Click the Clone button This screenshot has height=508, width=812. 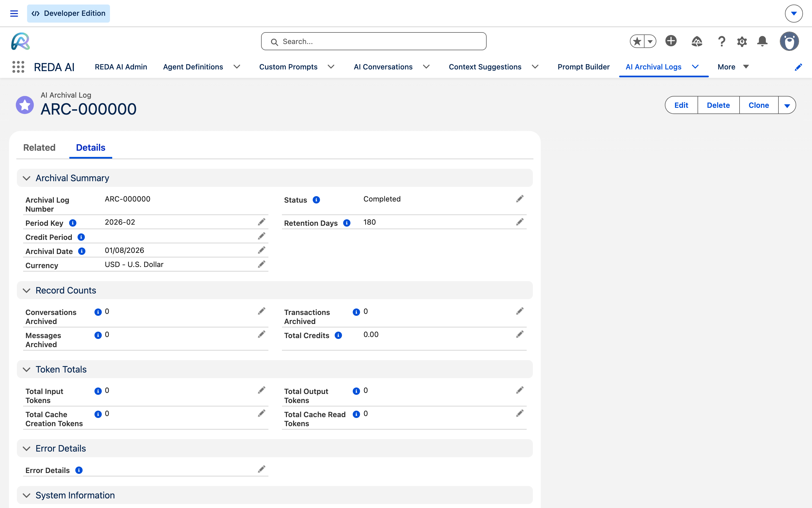coord(759,105)
